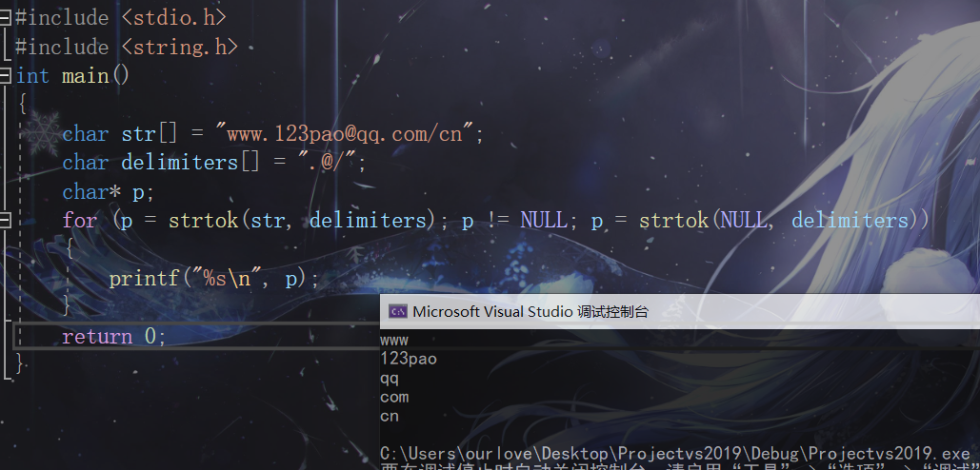
Task: Click the char* p; declaration
Action: tap(109, 191)
